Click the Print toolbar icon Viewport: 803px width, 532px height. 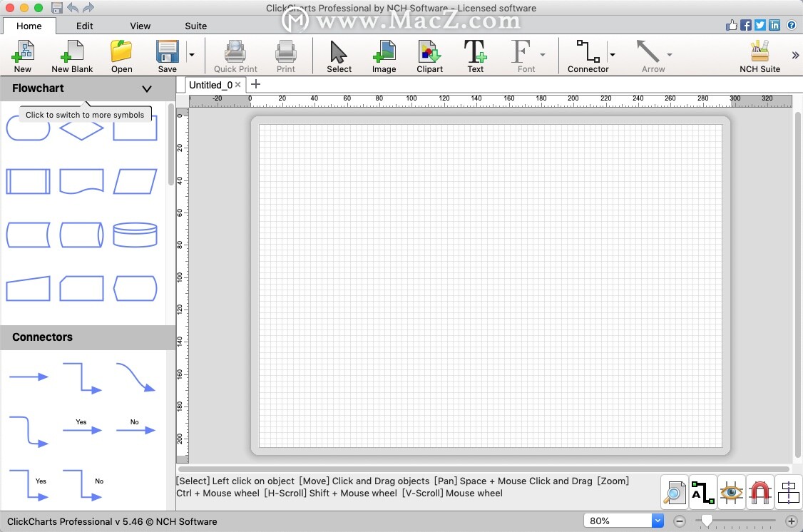285,56
